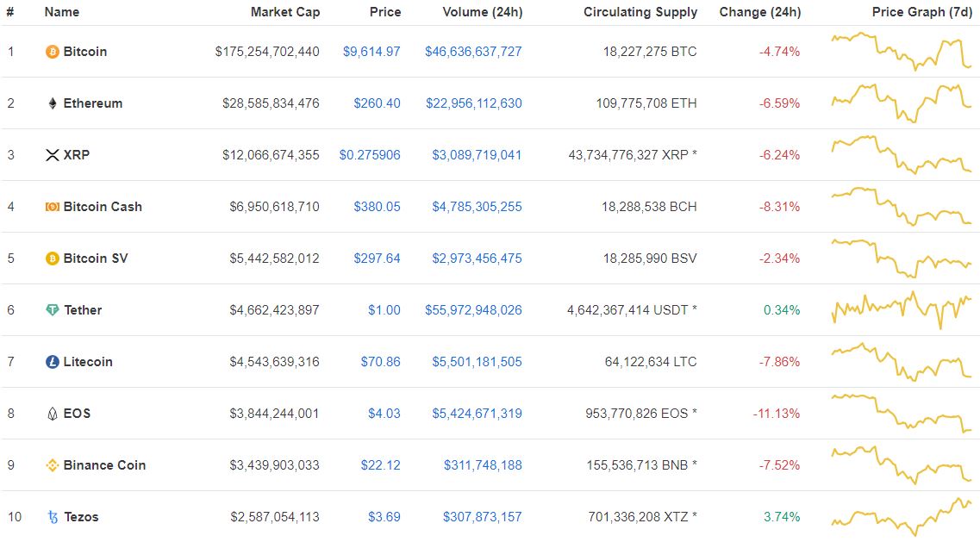Sort by Market Cap column header
980x542 pixels.
pyautogui.click(x=285, y=12)
